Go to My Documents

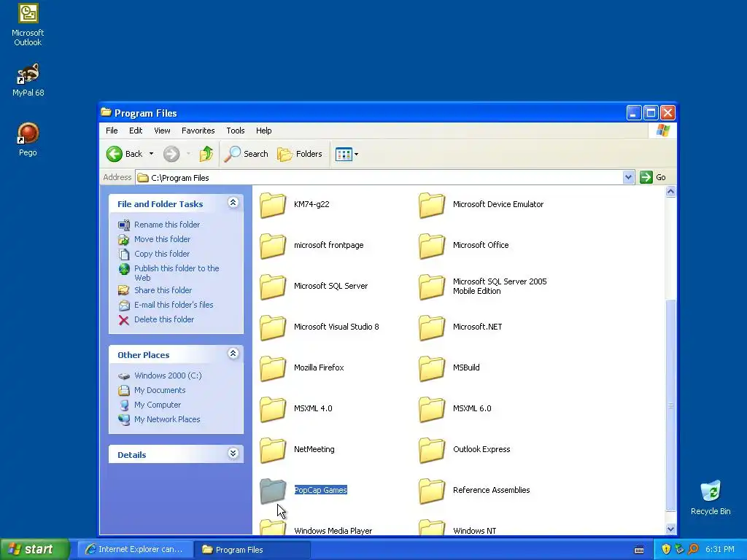(160, 391)
